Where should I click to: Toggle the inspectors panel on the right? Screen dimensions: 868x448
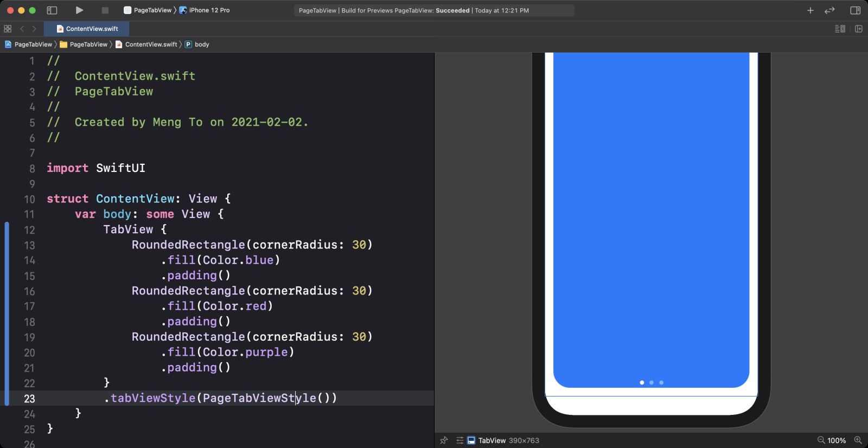(856, 10)
